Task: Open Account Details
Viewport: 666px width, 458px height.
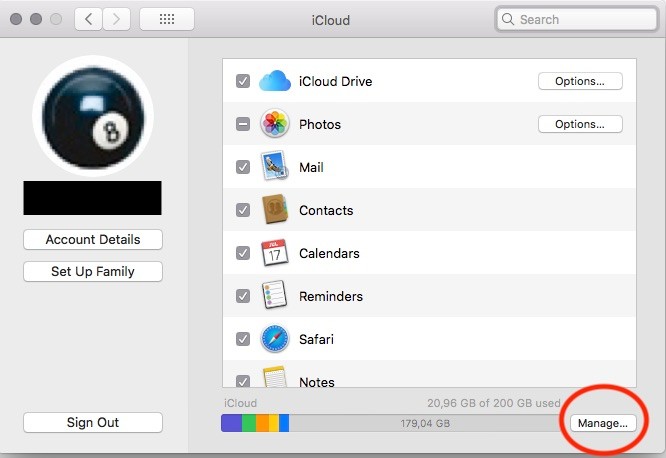Action: pyautogui.click(x=93, y=240)
